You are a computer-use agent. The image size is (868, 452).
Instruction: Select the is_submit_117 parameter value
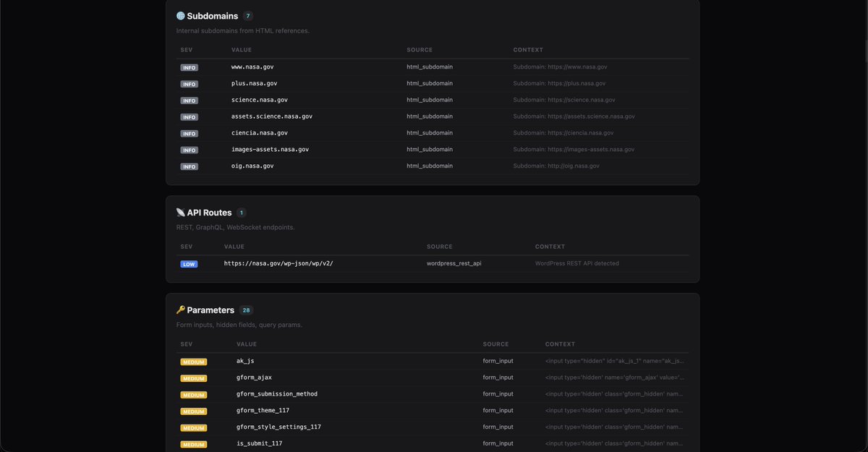pos(259,444)
